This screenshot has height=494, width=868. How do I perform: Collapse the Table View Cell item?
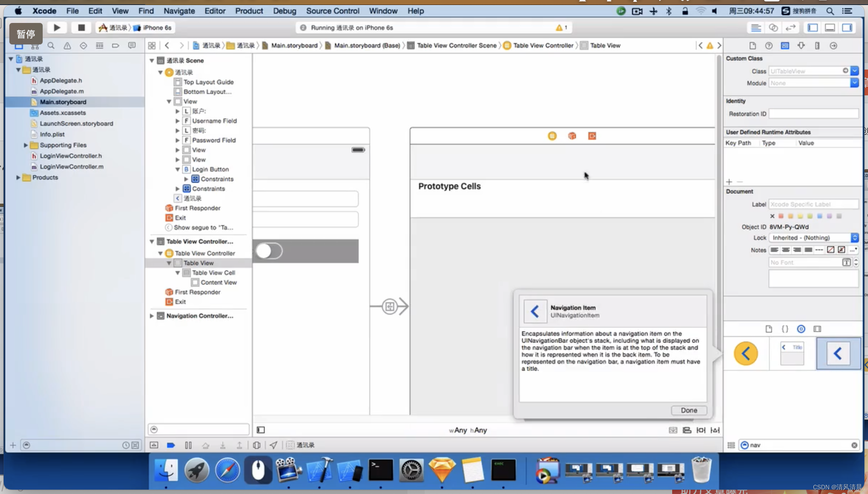point(178,273)
